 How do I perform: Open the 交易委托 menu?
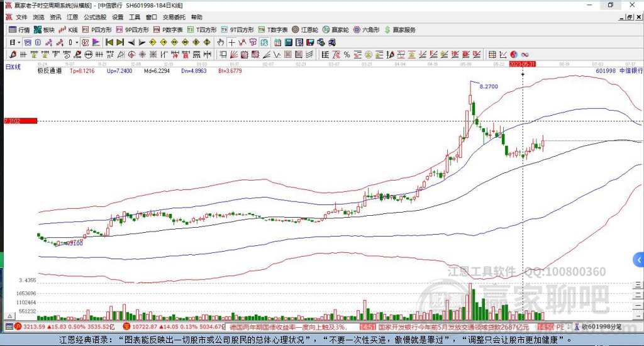pos(174,17)
